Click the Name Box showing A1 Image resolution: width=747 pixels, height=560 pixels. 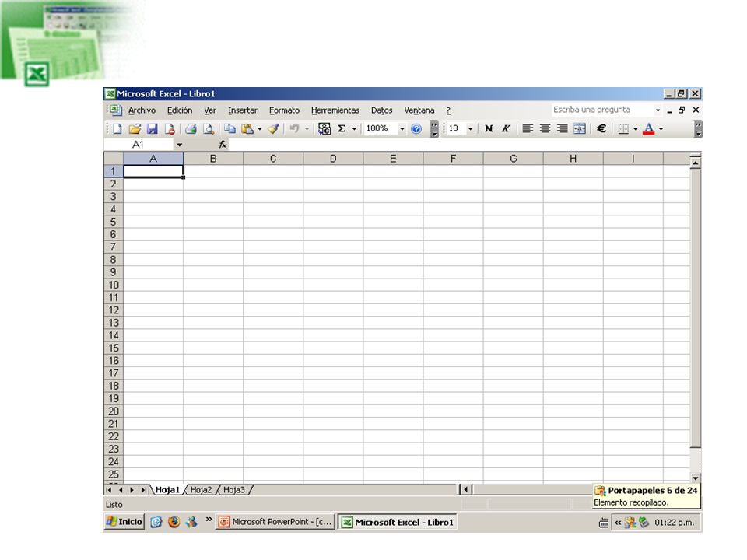(x=139, y=145)
